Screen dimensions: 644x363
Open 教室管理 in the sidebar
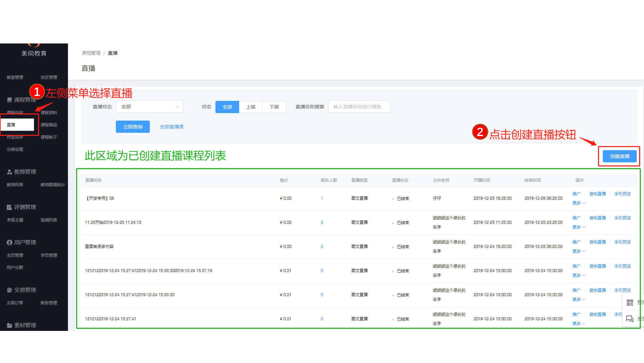15,77
